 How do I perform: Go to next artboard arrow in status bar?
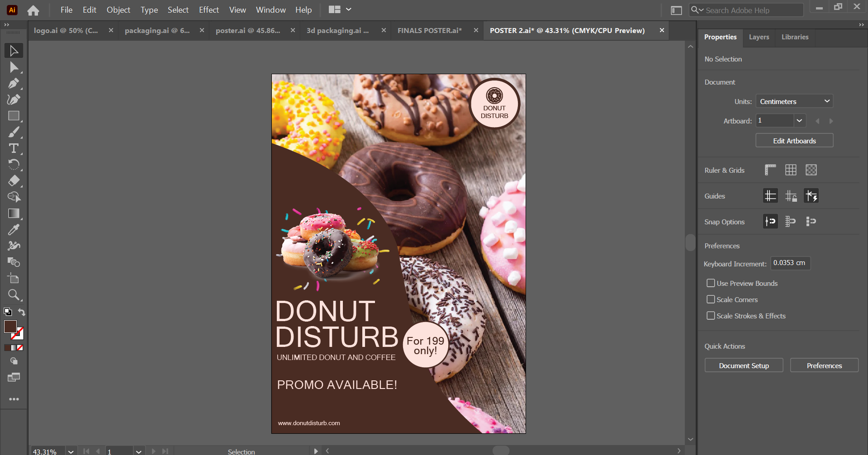154,451
